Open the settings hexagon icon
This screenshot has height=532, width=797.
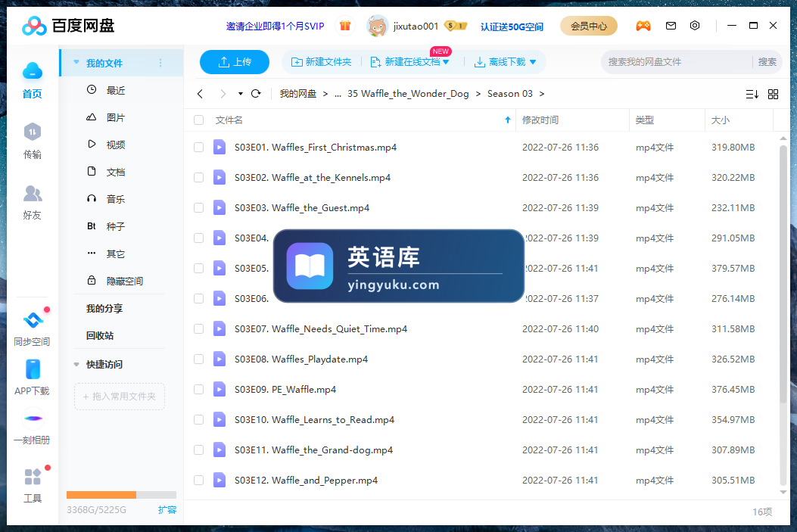(695, 26)
